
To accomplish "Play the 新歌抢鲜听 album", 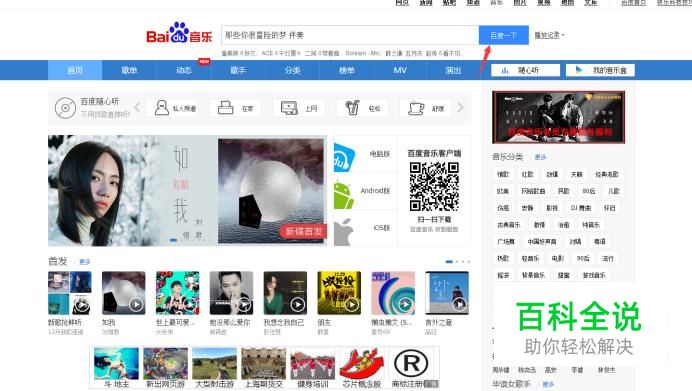I will tap(82, 305).
